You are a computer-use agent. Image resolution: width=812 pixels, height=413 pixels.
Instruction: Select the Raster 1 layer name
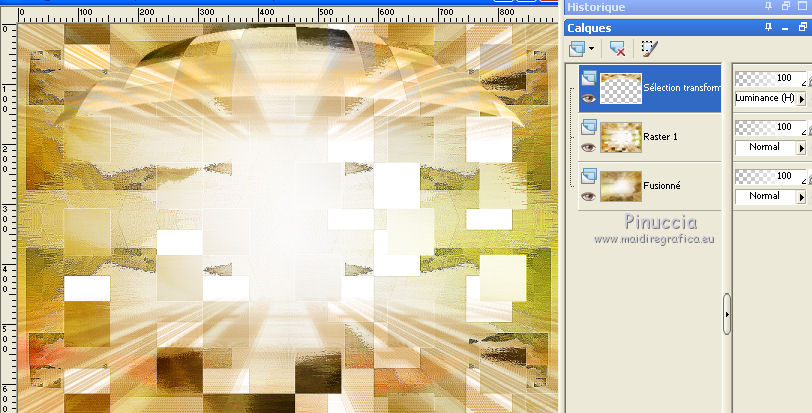660,137
